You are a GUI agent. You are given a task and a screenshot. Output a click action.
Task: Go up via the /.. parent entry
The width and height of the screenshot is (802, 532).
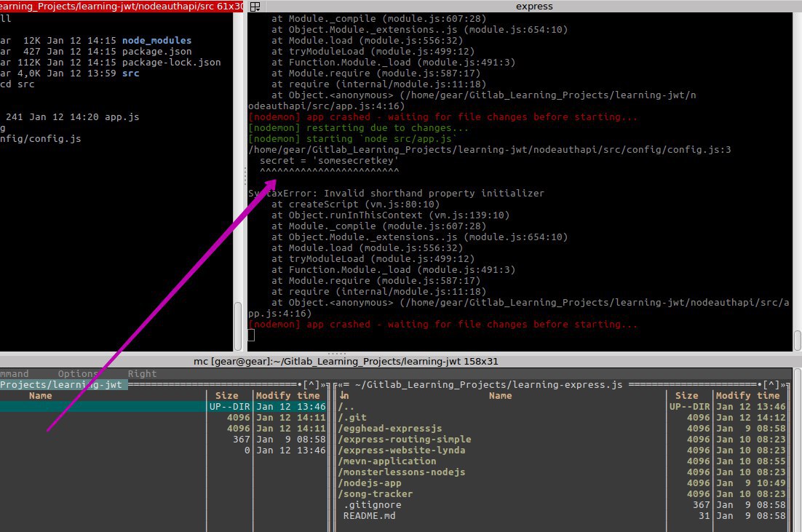point(346,407)
